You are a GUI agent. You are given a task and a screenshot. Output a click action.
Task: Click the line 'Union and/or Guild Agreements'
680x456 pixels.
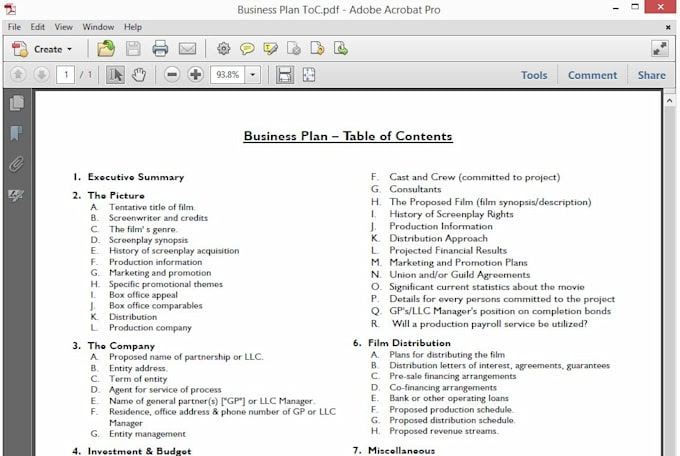click(x=460, y=275)
